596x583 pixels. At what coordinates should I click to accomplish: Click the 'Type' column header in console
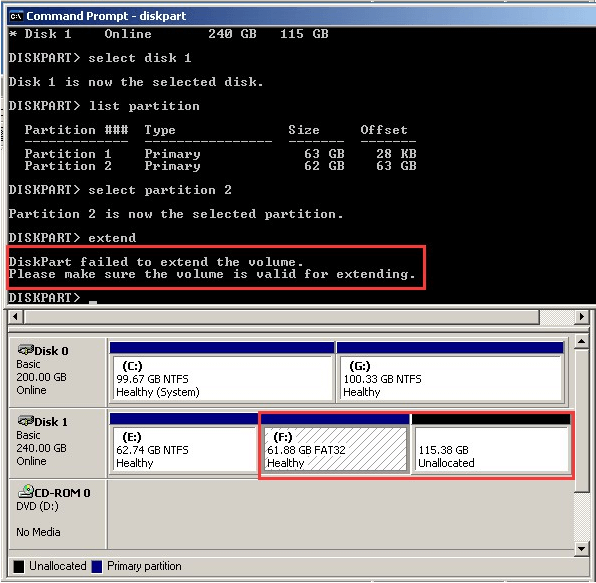click(160, 130)
